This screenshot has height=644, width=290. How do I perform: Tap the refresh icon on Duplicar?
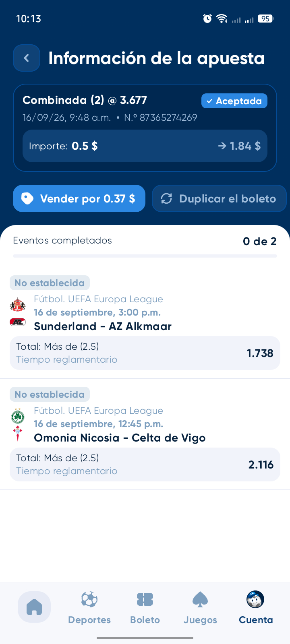pos(167,198)
